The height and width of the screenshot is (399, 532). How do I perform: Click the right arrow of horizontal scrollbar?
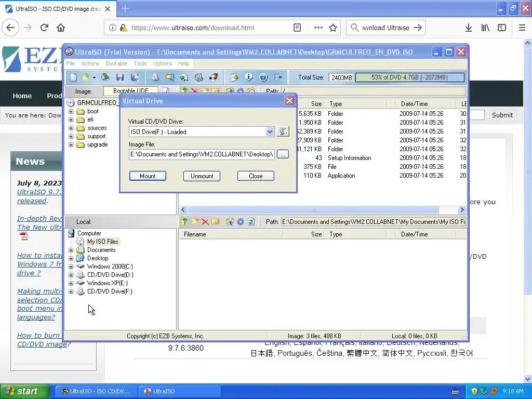tap(462, 210)
